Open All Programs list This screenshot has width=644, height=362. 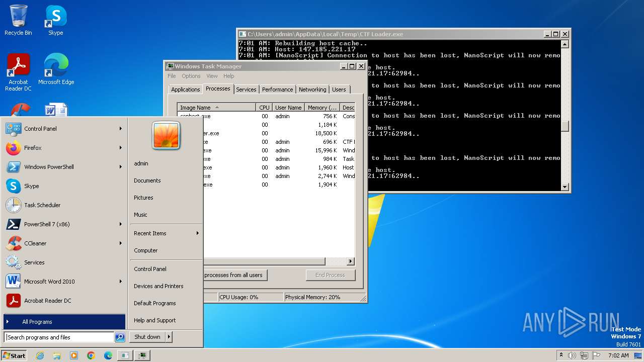64,322
